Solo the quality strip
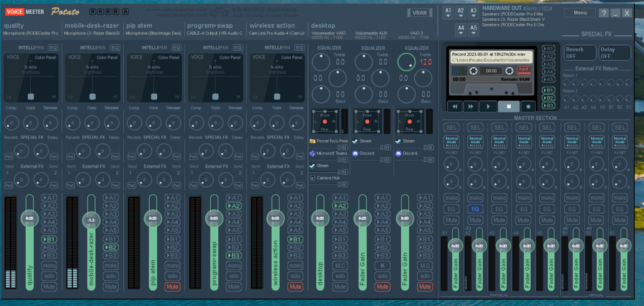Viewport: 644px width, 306px height. (49, 276)
